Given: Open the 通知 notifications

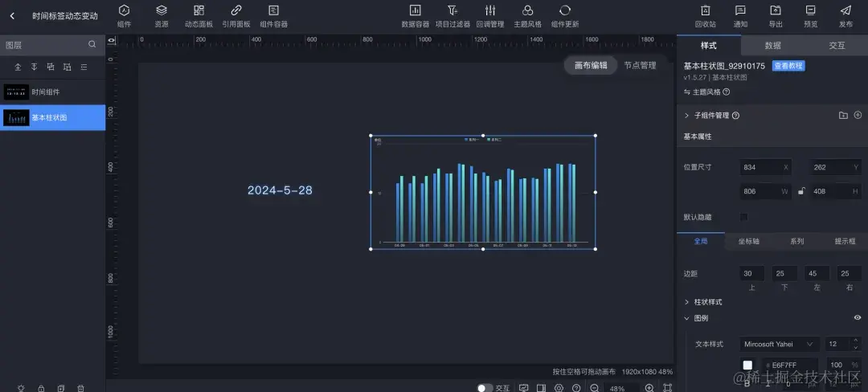Looking at the screenshot, I should click(x=740, y=16).
